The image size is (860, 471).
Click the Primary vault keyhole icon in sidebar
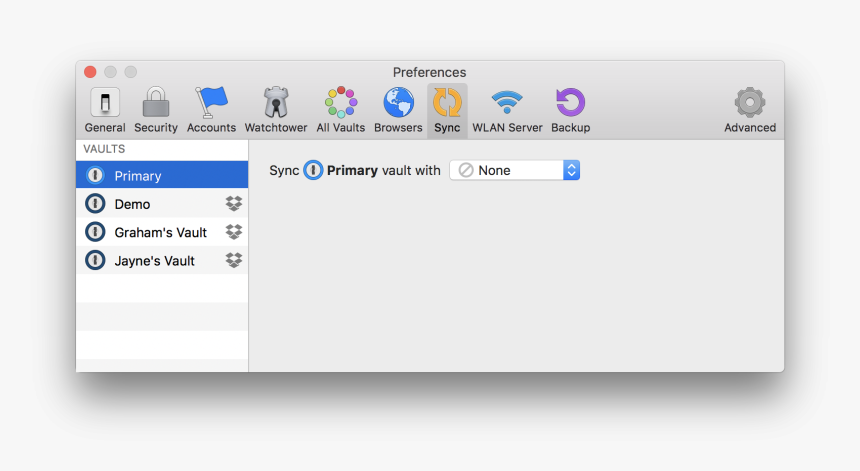pos(95,175)
